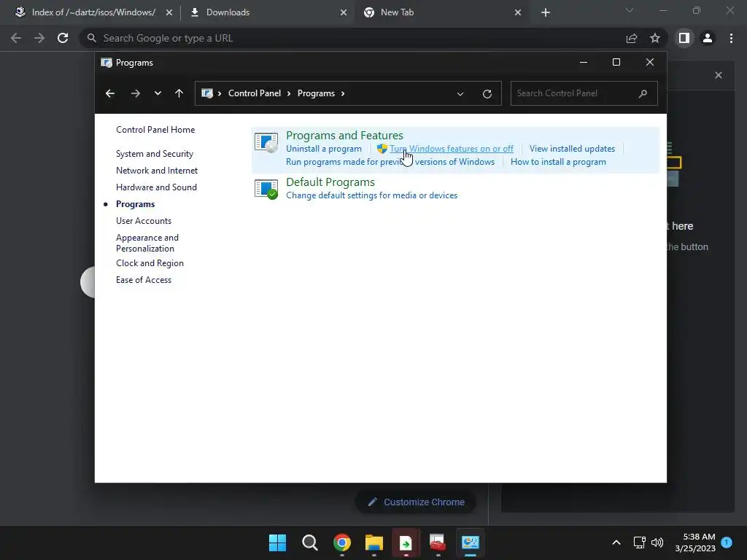The height and width of the screenshot is (560, 747).
Task: Open Network and Internet category
Action: click(x=157, y=171)
